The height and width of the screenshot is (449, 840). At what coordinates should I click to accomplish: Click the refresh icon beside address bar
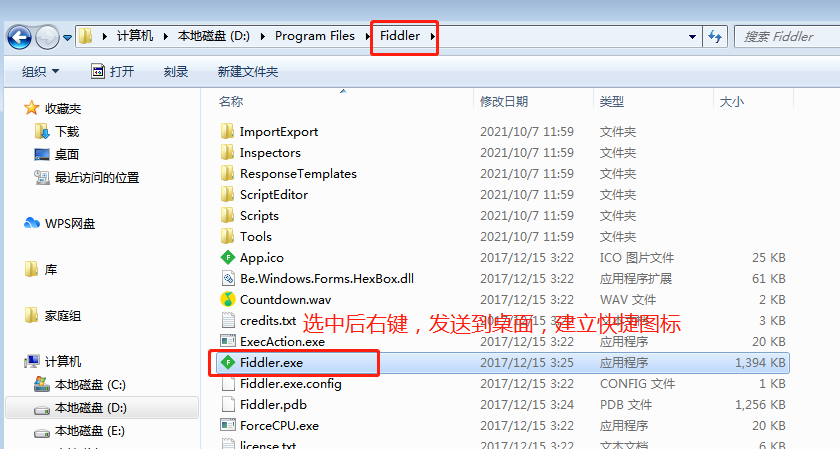coord(715,36)
